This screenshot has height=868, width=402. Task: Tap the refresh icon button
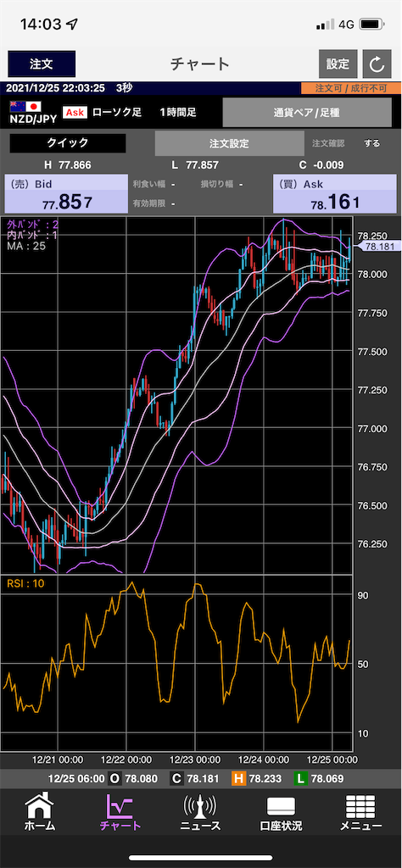click(x=377, y=64)
